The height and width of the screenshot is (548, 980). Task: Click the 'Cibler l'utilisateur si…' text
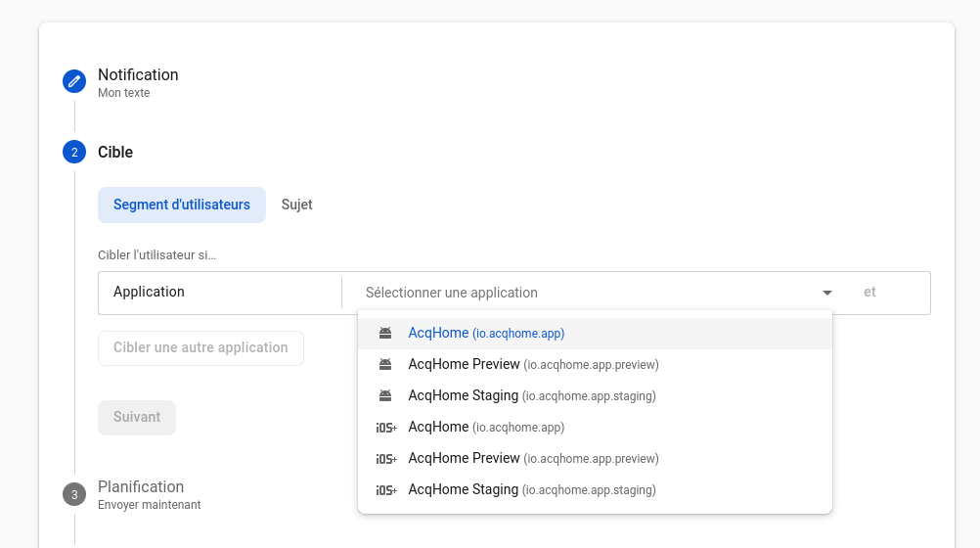pyautogui.click(x=156, y=255)
